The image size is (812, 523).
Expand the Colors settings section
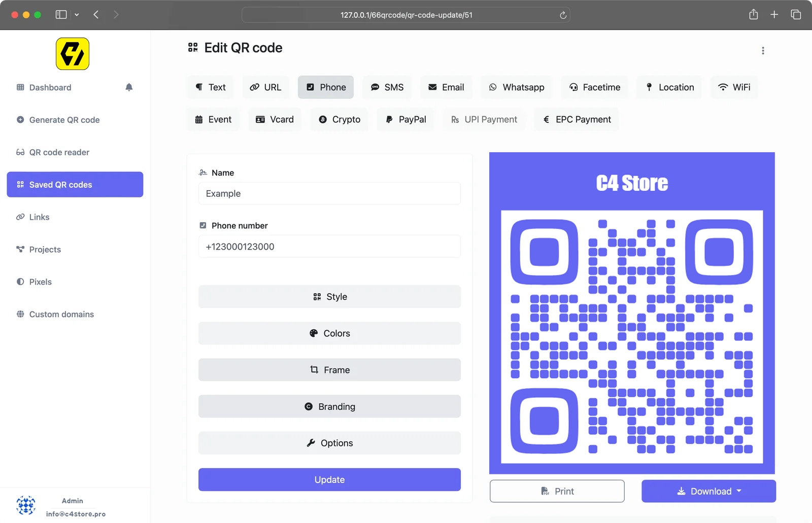tap(329, 333)
